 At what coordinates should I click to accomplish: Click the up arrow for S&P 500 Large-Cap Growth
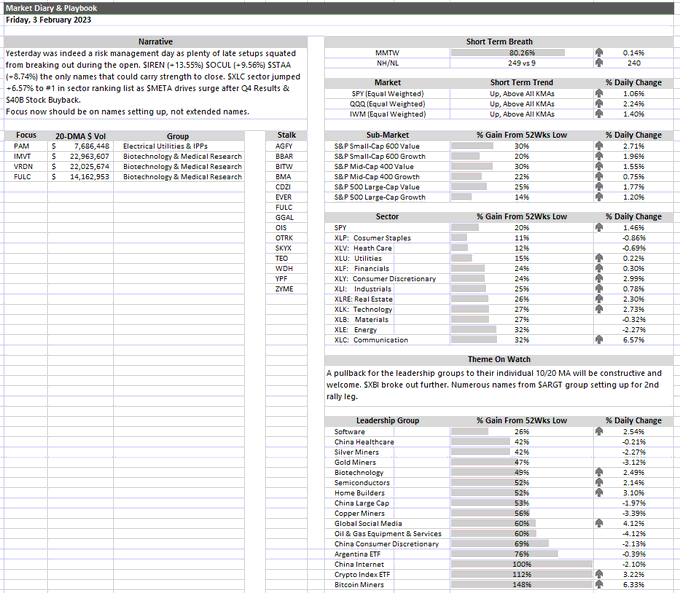(599, 197)
